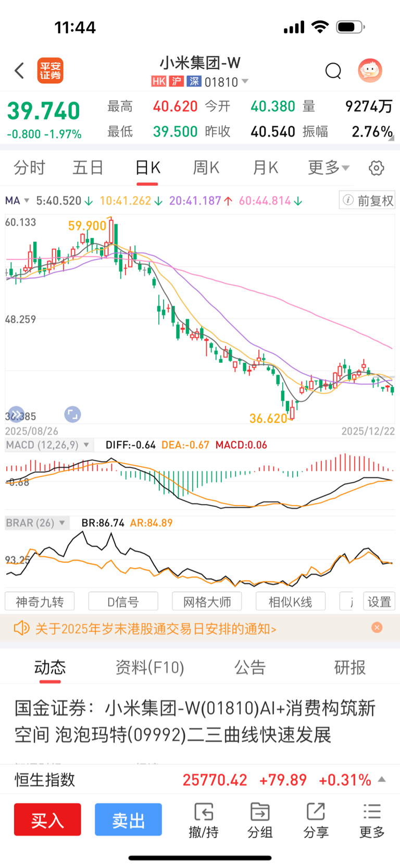Tap the chart start date 2025/08/26

tap(31, 431)
